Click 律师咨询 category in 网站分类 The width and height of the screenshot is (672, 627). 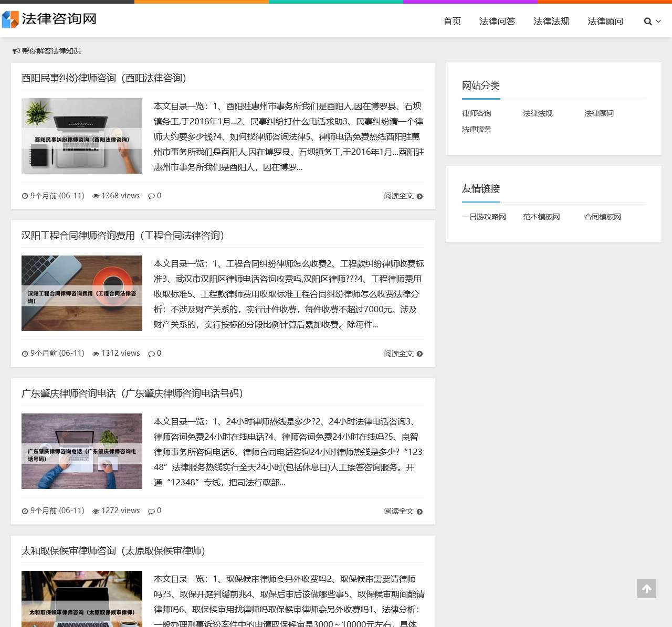[477, 113]
